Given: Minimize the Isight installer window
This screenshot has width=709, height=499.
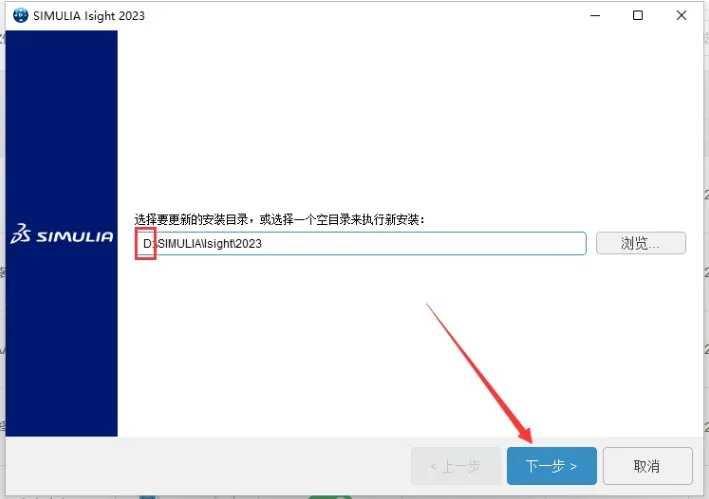Looking at the screenshot, I should (x=596, y=15).
